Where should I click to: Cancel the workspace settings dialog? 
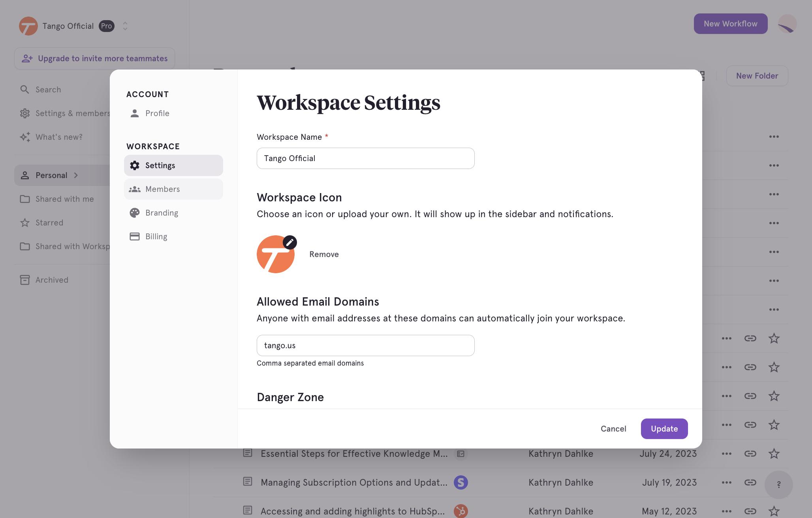pos(613,429)
